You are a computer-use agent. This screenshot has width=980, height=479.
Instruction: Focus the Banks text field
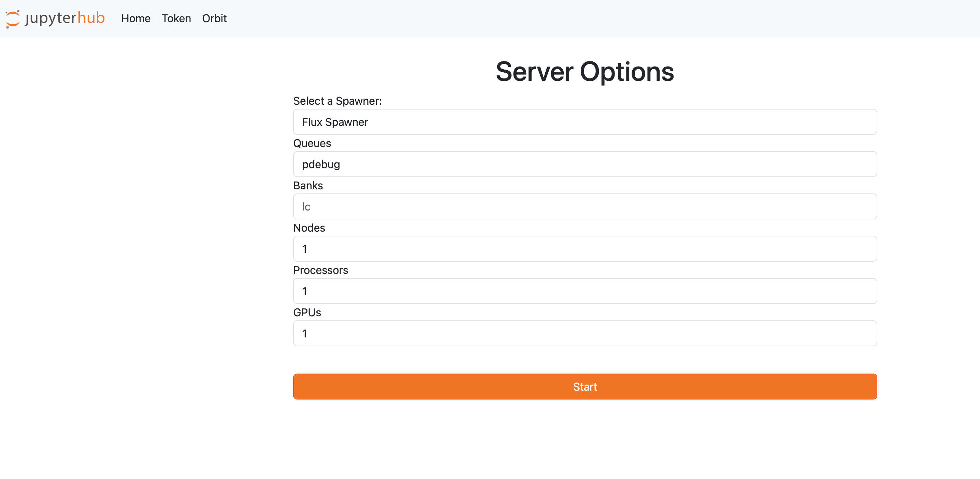coord(585,207)
